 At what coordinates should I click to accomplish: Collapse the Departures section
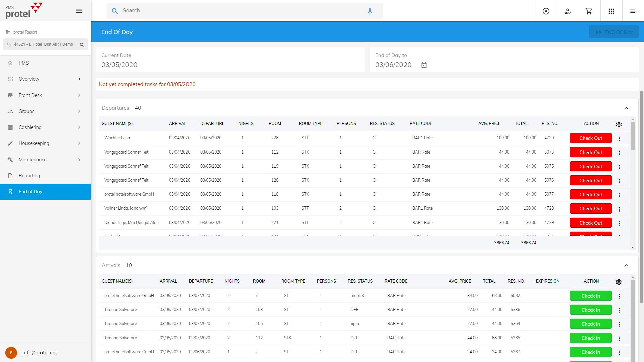pyautogui.click(x=626, y=108)
